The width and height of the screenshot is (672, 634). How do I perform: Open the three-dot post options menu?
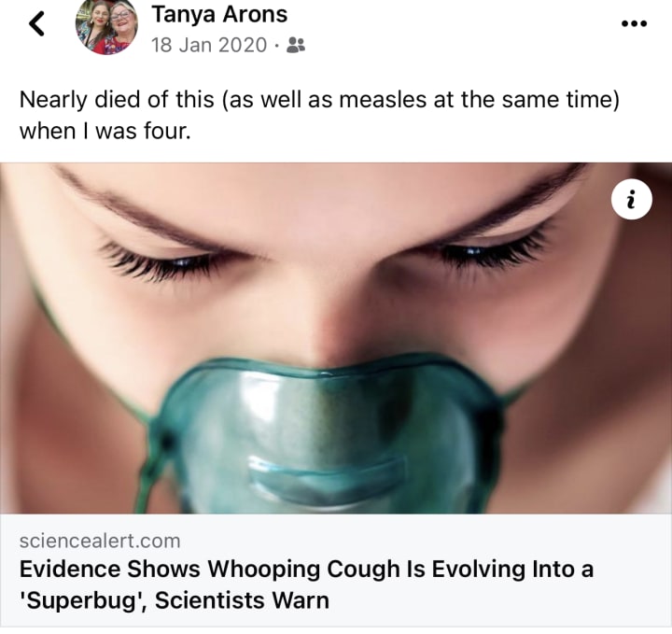pyautogui.click(x=635, y=23)
